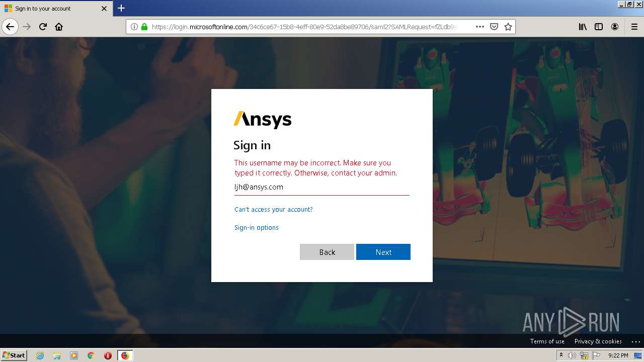Open the volume speaker tray icon
The width and height of the screenshot is (644, 362).
572,355
